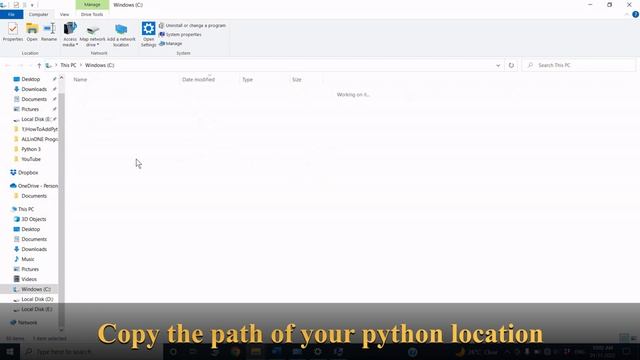
Task: Select Windows (C:) in the navigation pane
Action: [x=36, y=289]
